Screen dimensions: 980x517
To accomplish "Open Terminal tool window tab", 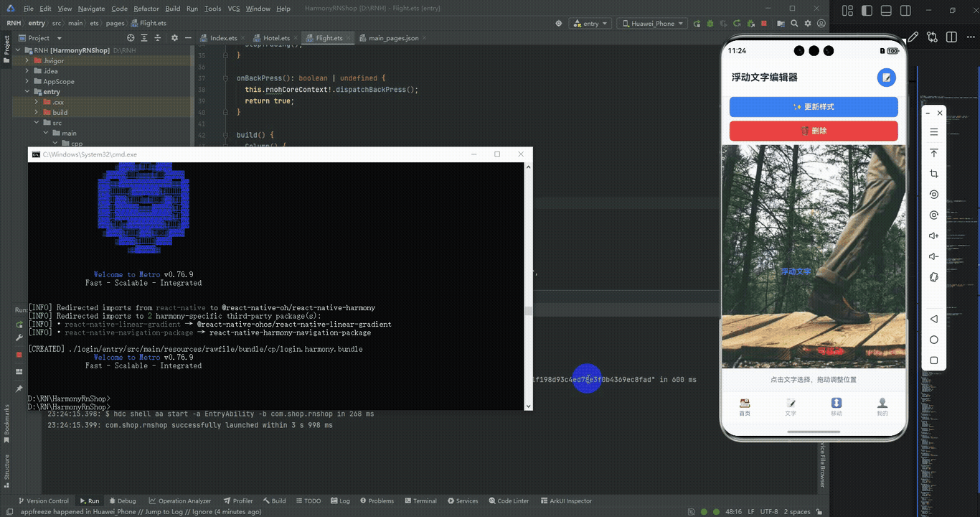I will tap(420, 500).
